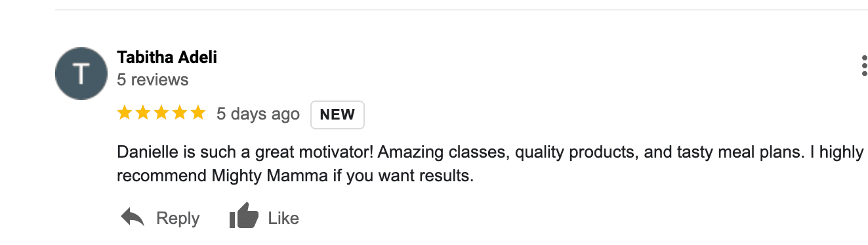
Task: View the reviewer's 5 reviews count
Action: pos(152,80)
